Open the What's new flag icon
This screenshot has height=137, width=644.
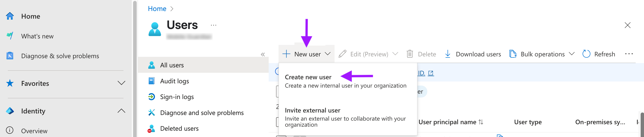tap(10, 36)
